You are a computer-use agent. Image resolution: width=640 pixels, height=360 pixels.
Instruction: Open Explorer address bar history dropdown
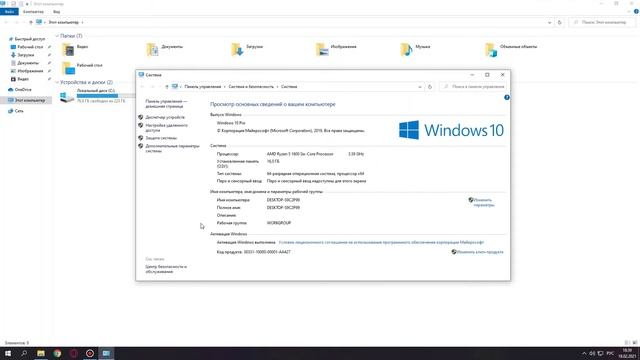point(549,22)
